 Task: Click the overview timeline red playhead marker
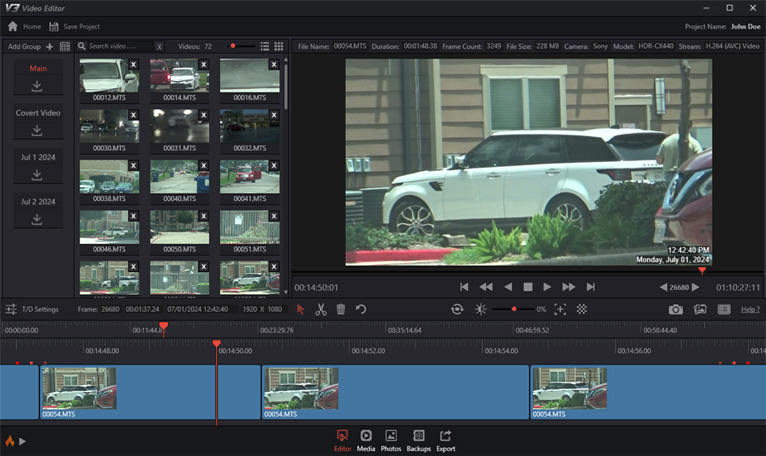click(164, 326)
